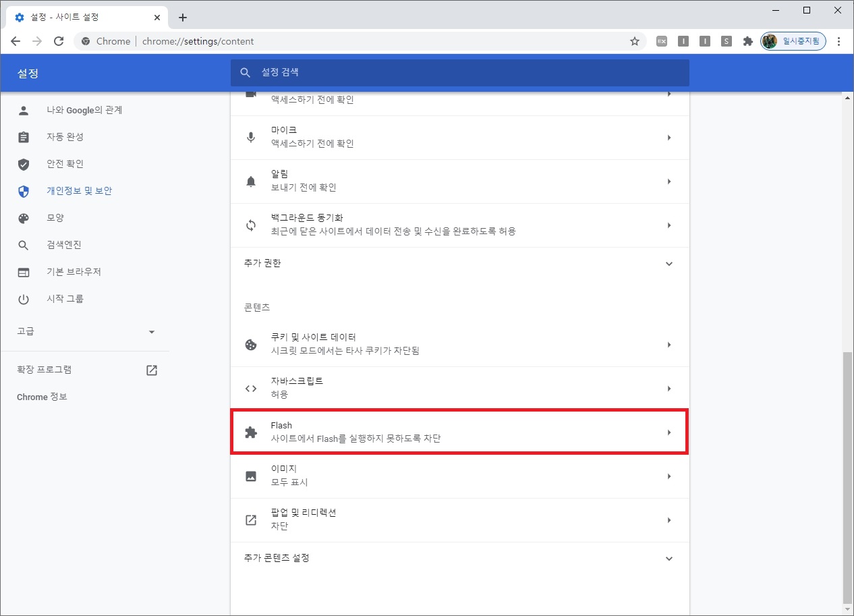Click the image picture icon
The height and width of the screenshot is (616, 854).
click(x=251, y=476)
